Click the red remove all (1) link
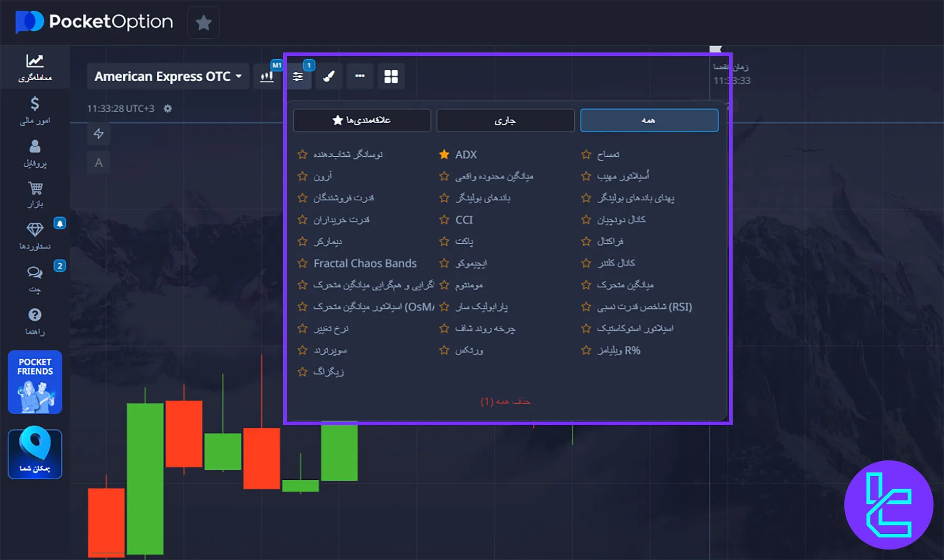944x560 pixels. tap(505, 402)
